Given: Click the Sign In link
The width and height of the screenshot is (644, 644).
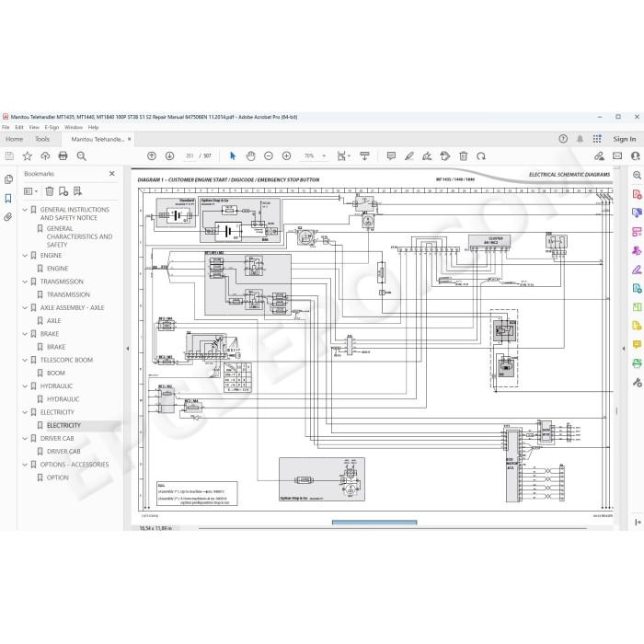Looking at the screenshot, I should click(625, 139).
